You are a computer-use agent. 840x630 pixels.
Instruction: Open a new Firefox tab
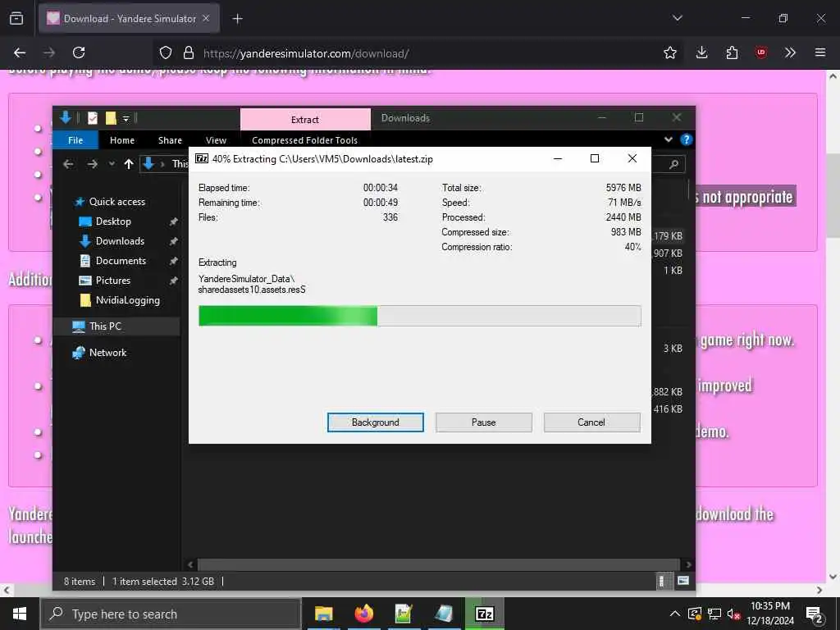(237, 19)
